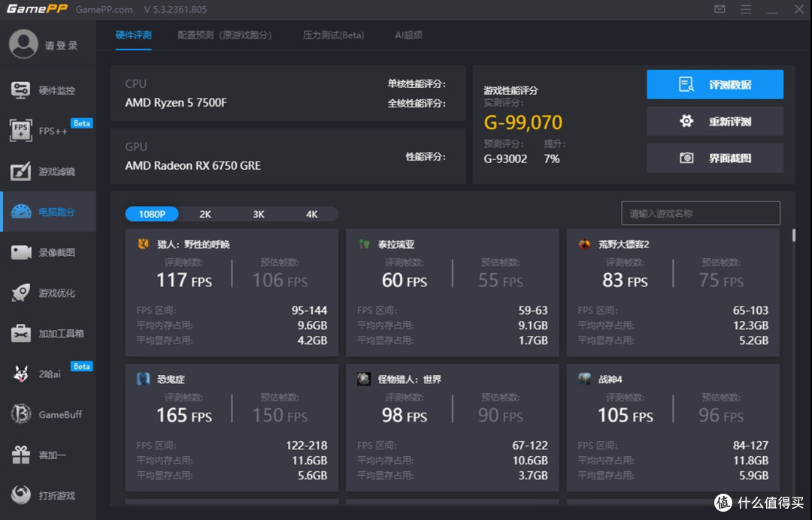Switch to the AI超频 tab
The height and width of the screenshot is (520, 812).
click(408, 35)
